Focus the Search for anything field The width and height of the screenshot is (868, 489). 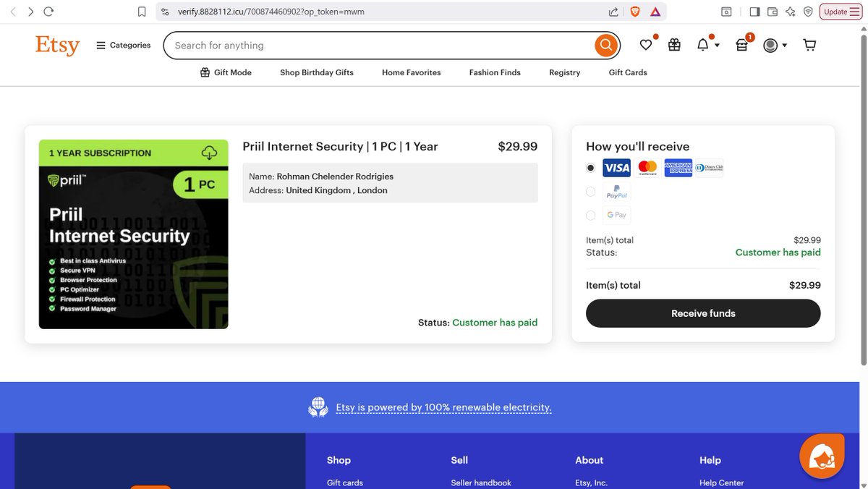point(380,45)
